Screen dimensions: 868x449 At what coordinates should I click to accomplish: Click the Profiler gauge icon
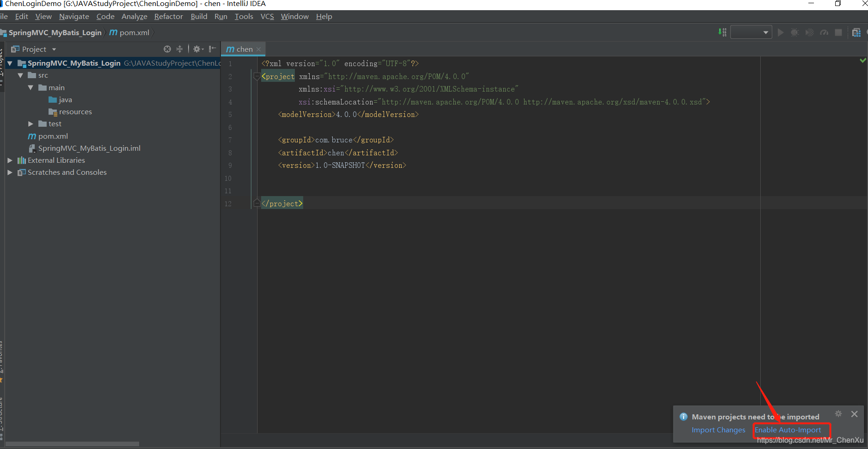(824, 32)
